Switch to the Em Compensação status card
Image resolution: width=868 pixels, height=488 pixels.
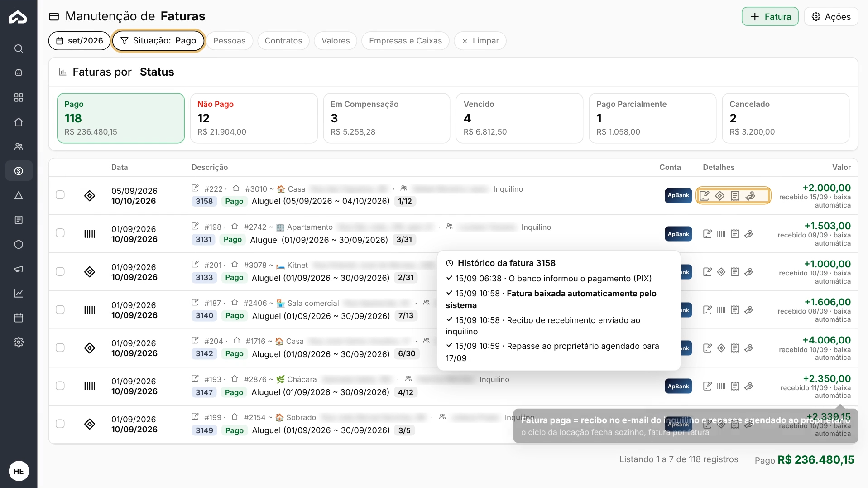click(387, 118)
